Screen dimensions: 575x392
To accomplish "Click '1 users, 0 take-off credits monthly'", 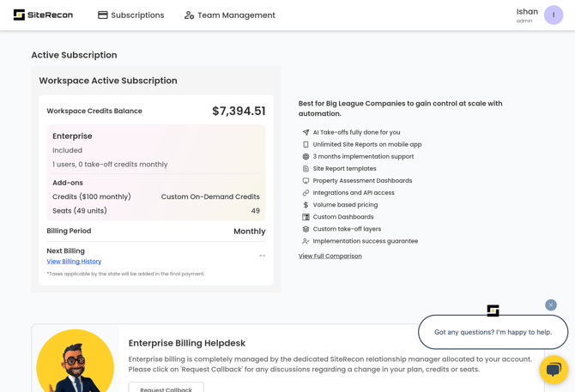I will click(110, 165).
